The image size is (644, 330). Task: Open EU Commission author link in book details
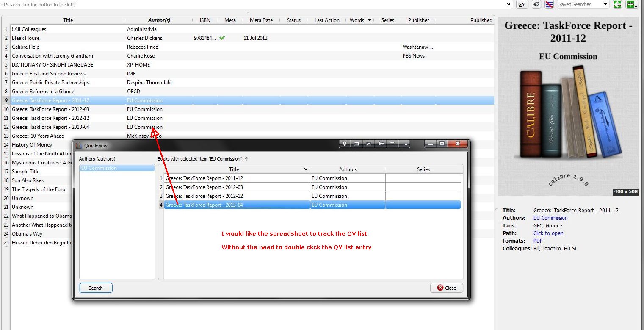click(x=550, y=218)
